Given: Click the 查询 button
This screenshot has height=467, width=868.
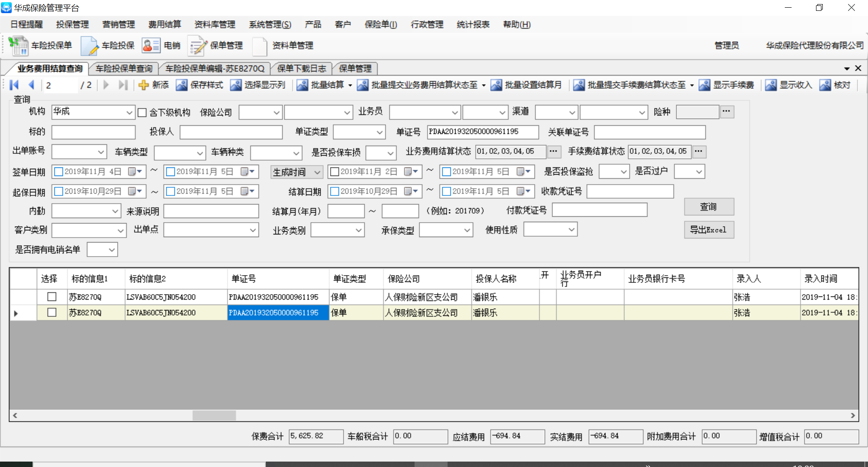Looking at the screenshot, I should coord(708,207).
